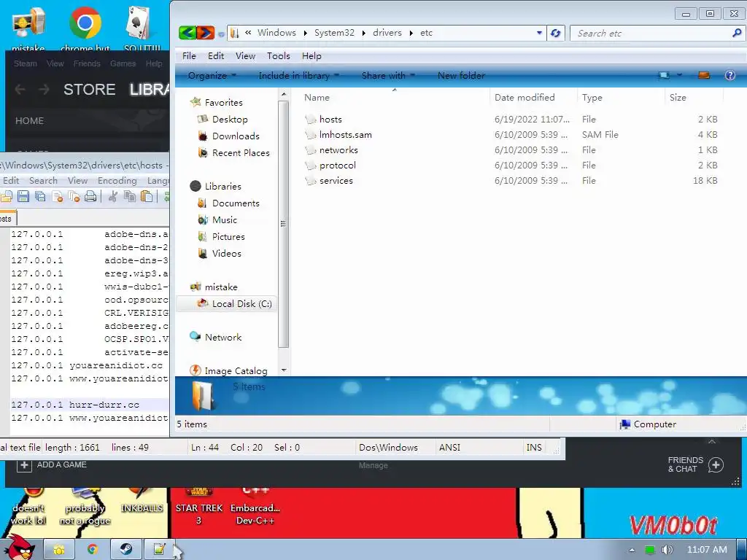Open the View menu in Explorer

[x=245, y=55]
